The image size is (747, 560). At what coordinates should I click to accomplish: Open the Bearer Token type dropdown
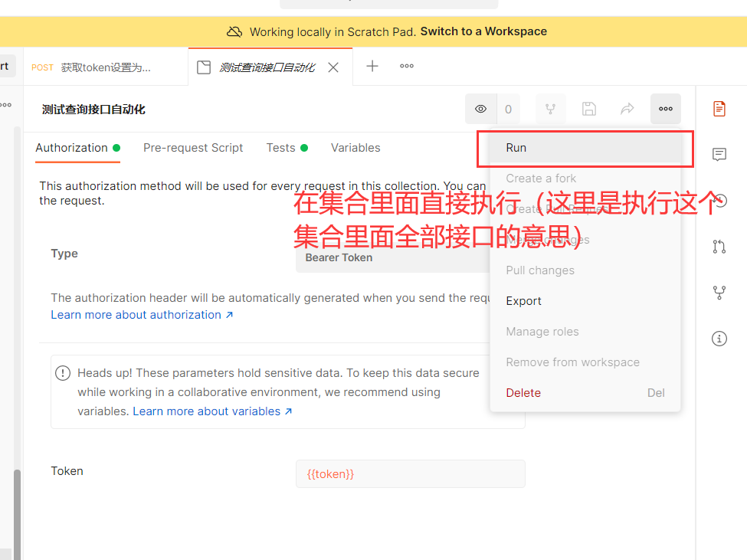coord(392,257)
